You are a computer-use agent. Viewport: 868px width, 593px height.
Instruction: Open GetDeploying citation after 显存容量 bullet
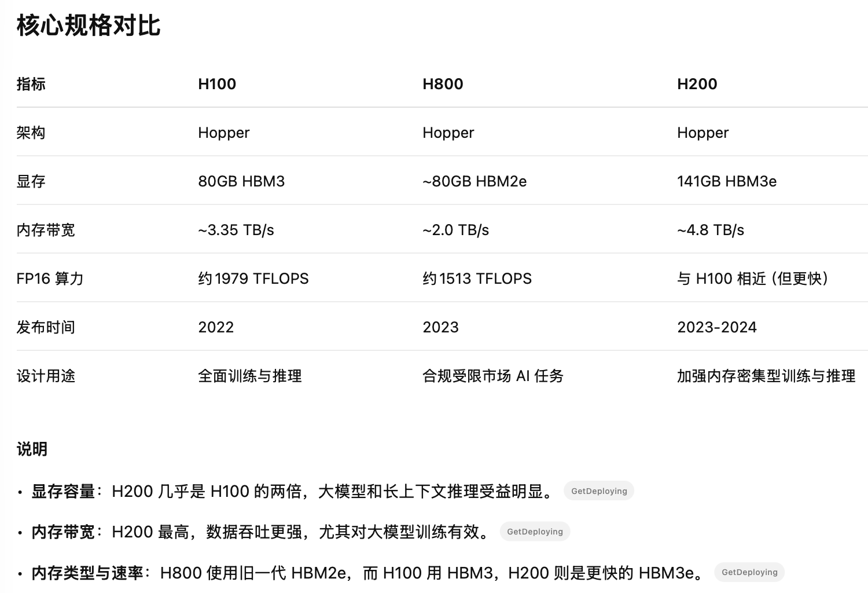click(x=599, y=491)
